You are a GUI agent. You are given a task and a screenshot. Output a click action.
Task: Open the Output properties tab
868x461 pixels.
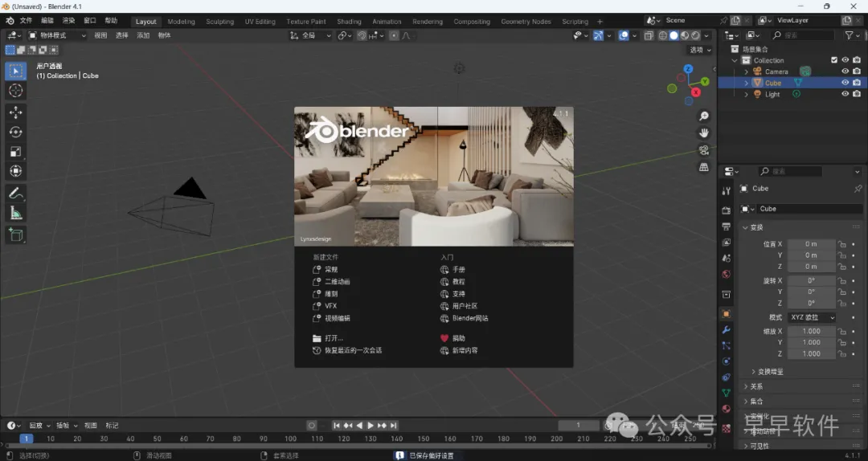tap(727, 226)
